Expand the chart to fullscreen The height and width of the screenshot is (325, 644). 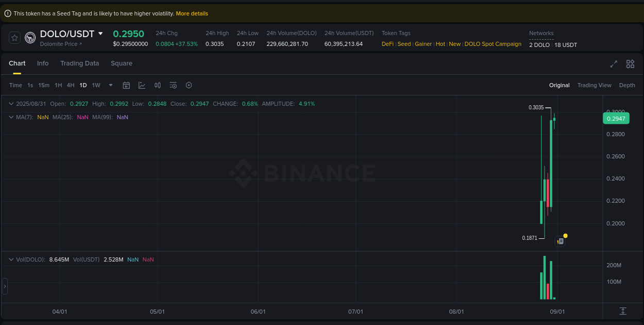[614, 64]
